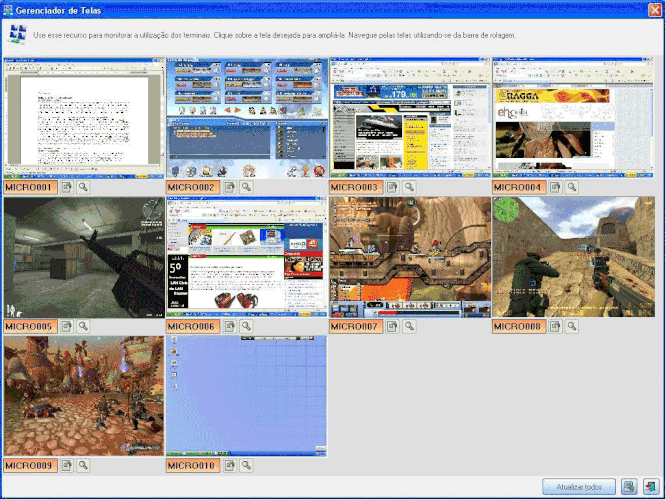Open the MICRO001 document screen thumbnail
The width and height of the screenshot is (666, 500).
pyautogui.click(x=84, y=118)
